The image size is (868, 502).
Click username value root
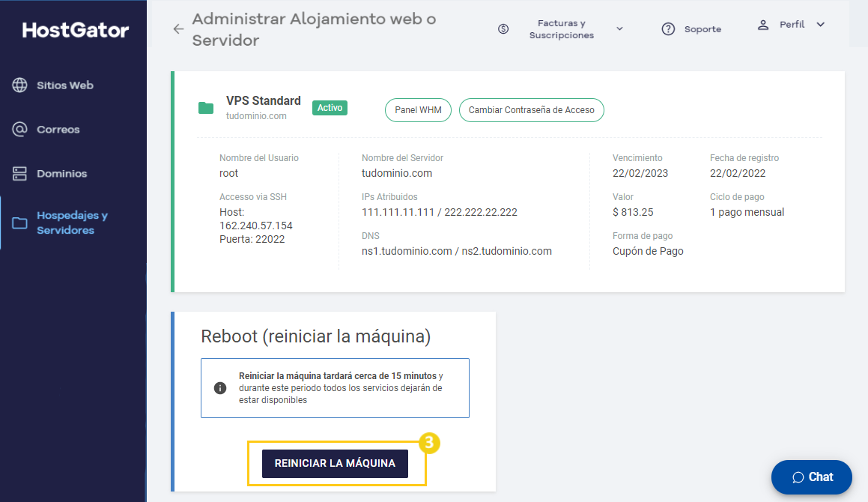click(228, 173)
